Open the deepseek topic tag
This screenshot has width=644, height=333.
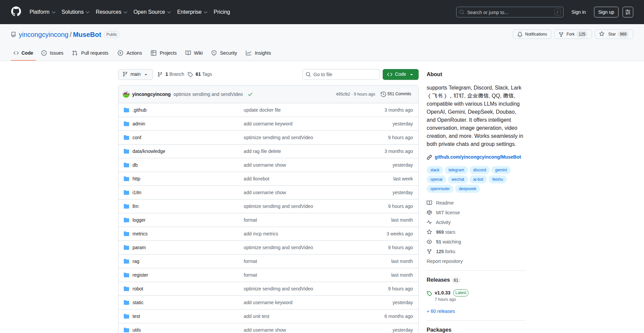click(467, 189)
